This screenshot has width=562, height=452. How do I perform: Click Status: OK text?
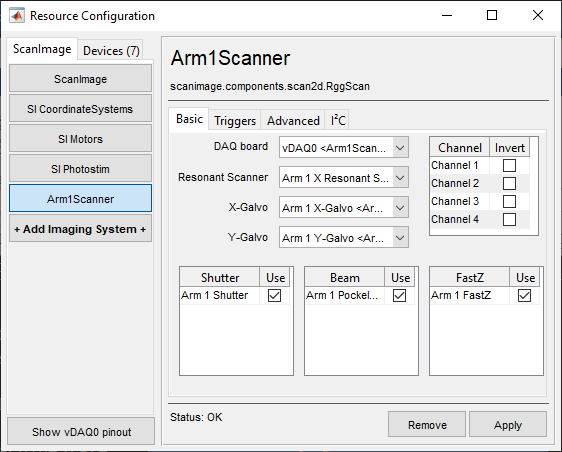click(196, 417)
